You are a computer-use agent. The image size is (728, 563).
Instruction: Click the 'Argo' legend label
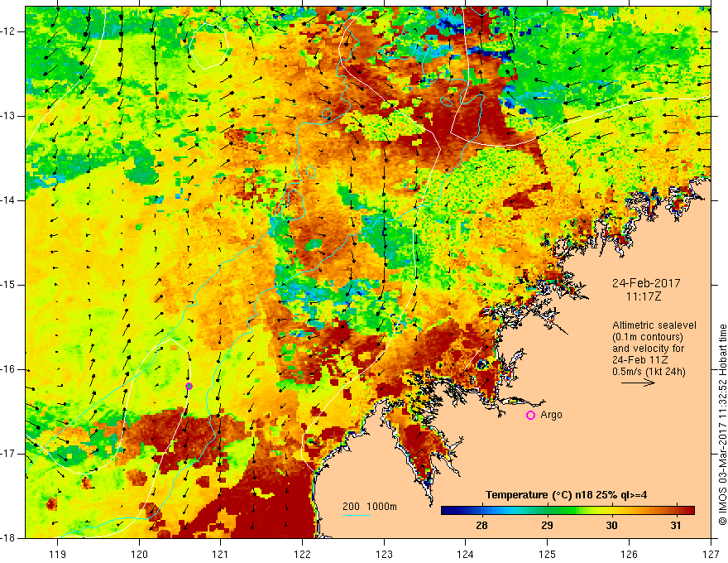pos(552,415)
